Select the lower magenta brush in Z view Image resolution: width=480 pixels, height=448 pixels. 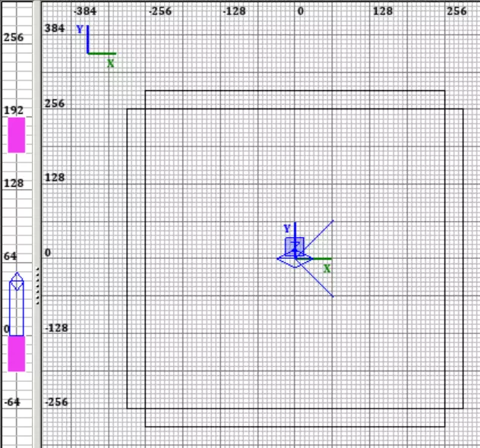pos(17,353)
